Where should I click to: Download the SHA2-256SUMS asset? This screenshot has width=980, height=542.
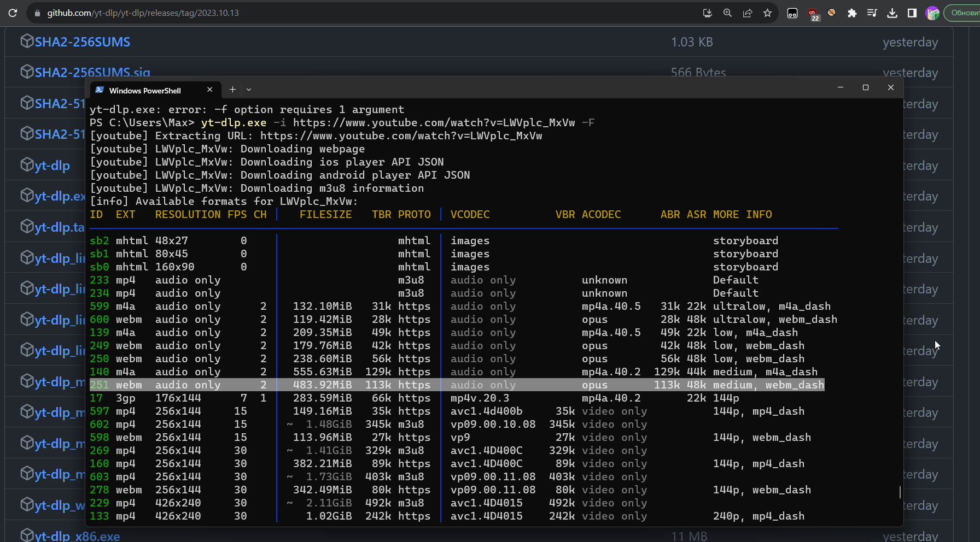click(82, 42)
